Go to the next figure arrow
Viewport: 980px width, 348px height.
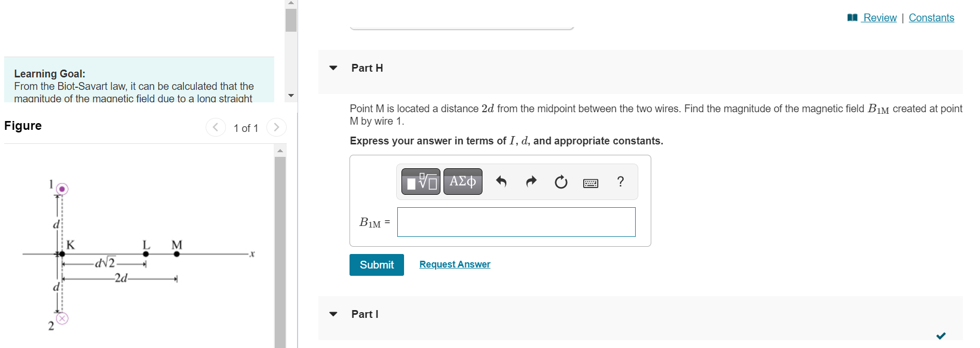pyautogui.click(x=276, y=127)
